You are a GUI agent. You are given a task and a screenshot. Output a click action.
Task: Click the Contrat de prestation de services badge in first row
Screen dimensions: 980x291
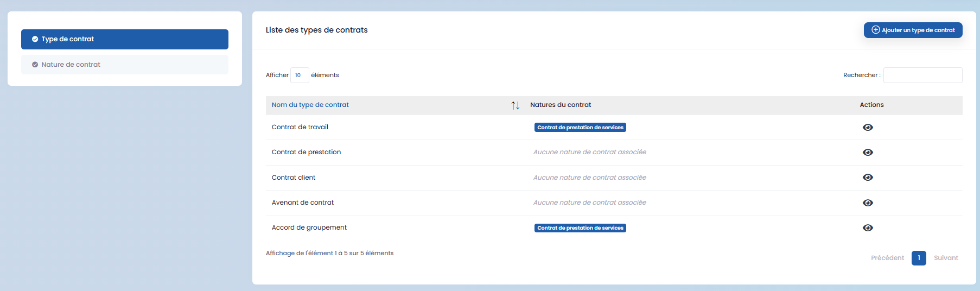point(580,128)
